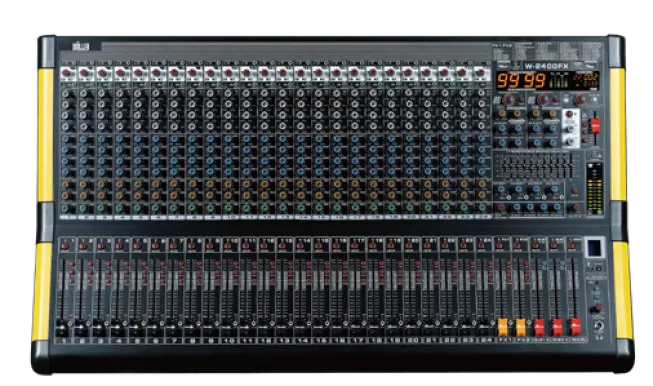
Task: Click red knob atop channel 16 fader strip
Action: (336, 246)
